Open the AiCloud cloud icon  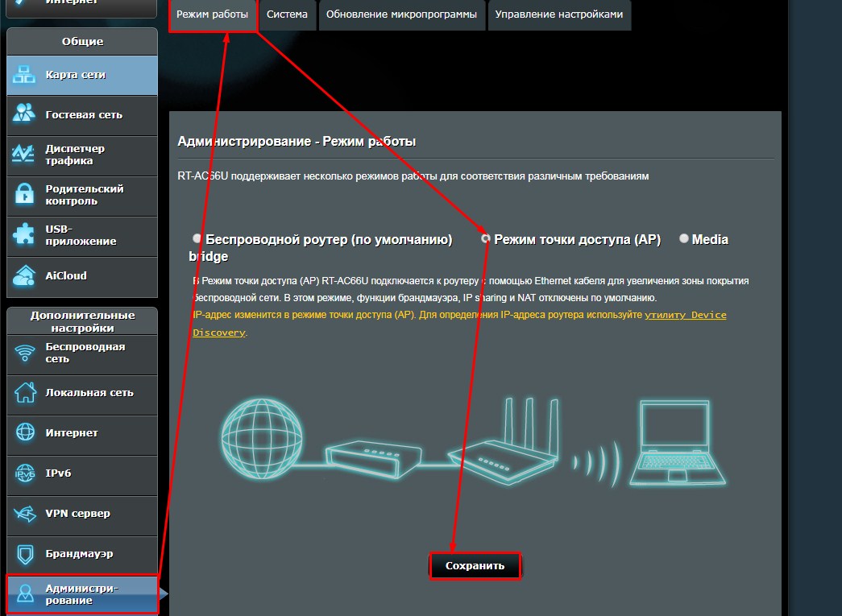24,275
